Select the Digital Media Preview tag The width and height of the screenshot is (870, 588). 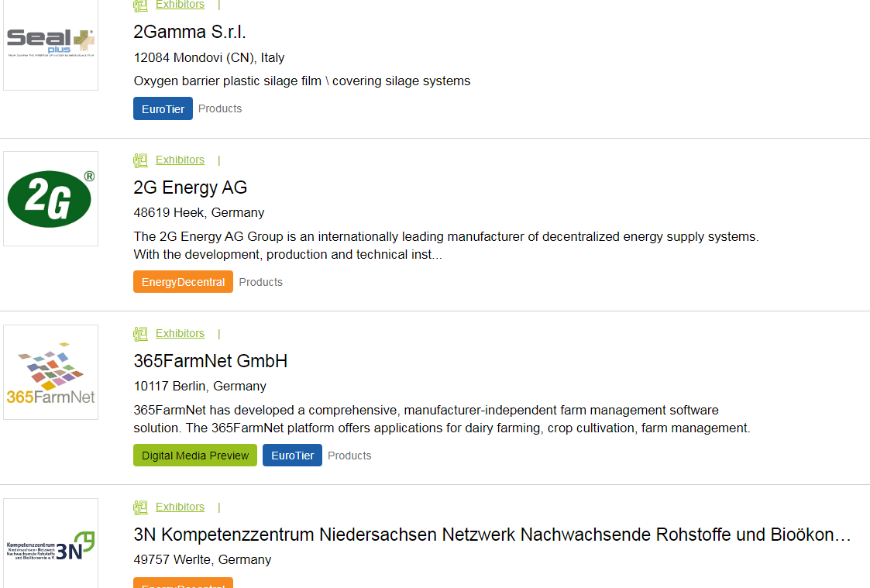(x=195, y=456)
